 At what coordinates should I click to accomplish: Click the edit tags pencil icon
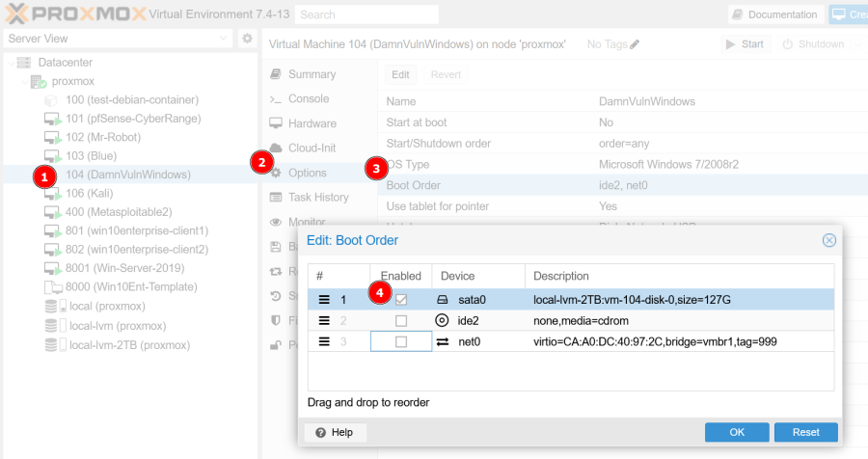(x=635, y=44)
